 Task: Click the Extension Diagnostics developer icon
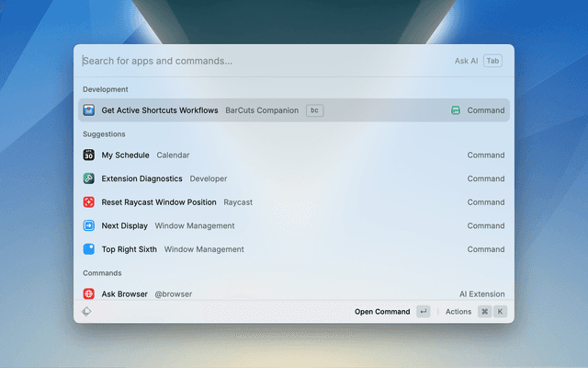88,178
